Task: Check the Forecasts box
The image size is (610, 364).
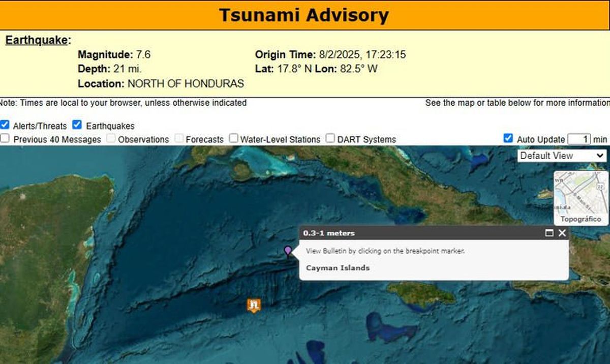Action: click(x=179, y=138)
